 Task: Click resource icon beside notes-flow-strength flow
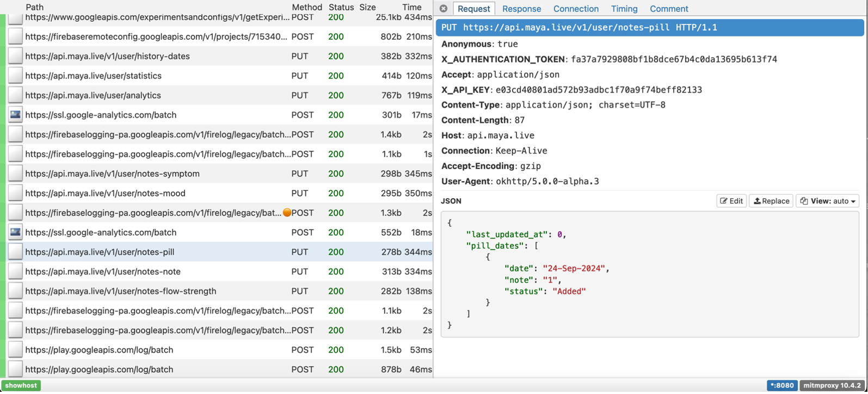coord(15,291)
